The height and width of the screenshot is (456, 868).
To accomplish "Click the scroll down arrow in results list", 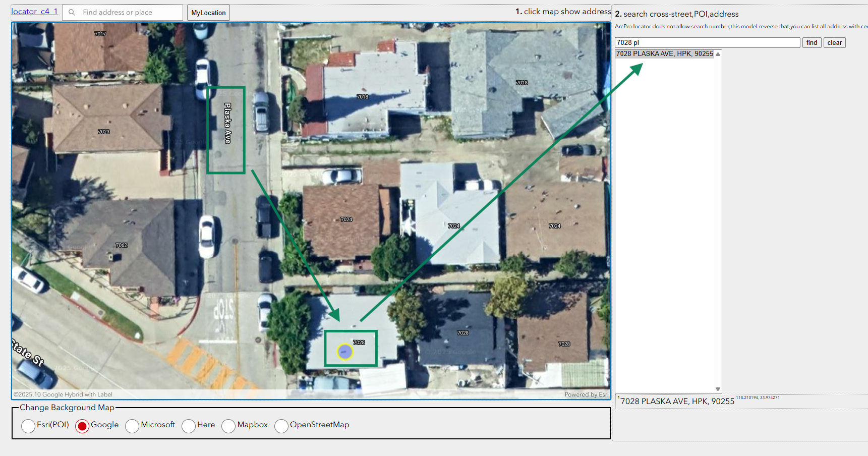I will 718,389.
